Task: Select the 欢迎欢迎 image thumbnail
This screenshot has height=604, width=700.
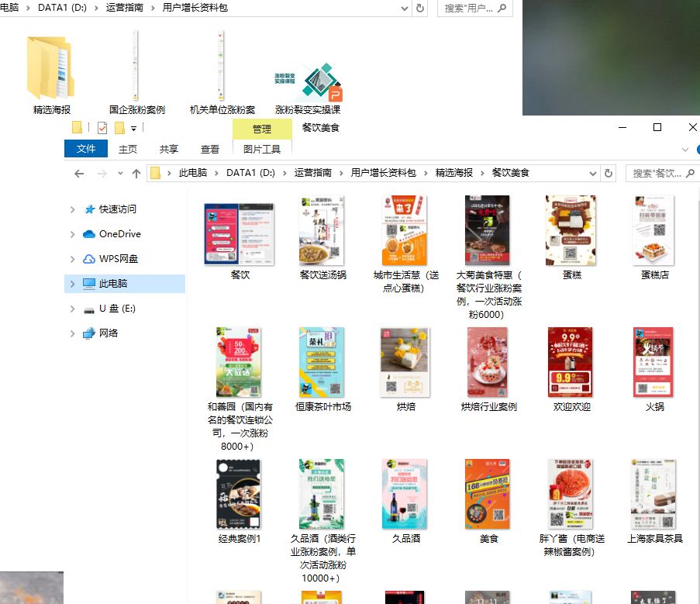Action: pos(570,362)
